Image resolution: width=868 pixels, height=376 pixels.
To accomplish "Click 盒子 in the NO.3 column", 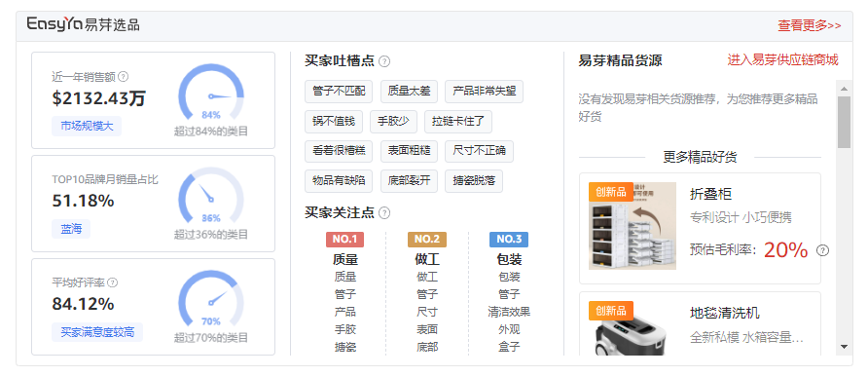I will click(509, 347).
